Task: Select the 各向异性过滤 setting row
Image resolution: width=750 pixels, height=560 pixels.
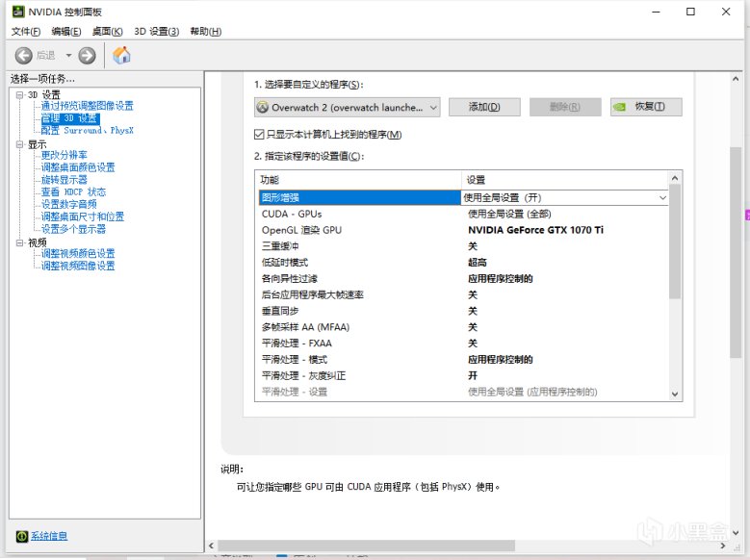Action: tap(463, 279)
